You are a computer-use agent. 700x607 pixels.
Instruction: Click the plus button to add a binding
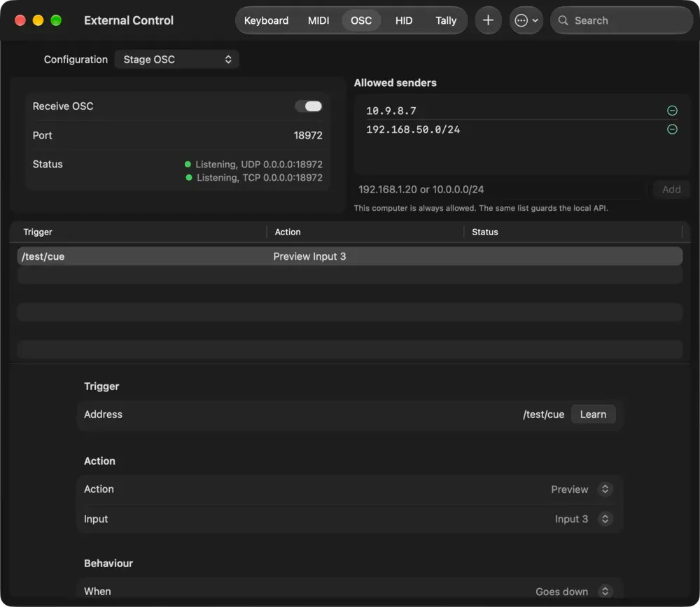click(488, 20)
